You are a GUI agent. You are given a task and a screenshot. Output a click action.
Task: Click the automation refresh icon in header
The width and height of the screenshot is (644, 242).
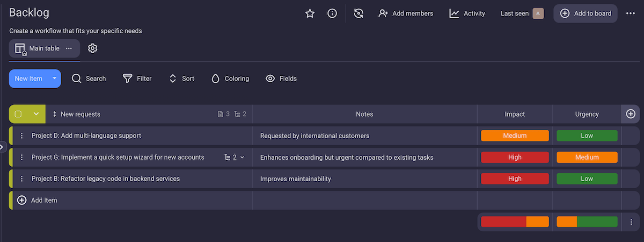point(358,13)
